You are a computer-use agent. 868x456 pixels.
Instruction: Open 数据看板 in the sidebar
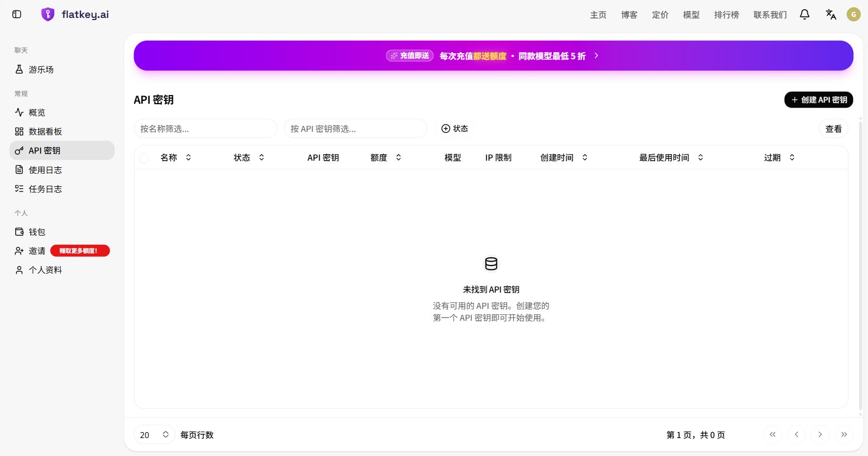62,131
